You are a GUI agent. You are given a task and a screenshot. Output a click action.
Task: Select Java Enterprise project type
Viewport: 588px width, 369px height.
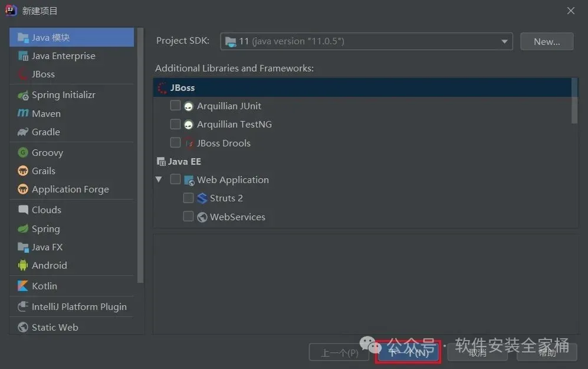click(71, 56)
